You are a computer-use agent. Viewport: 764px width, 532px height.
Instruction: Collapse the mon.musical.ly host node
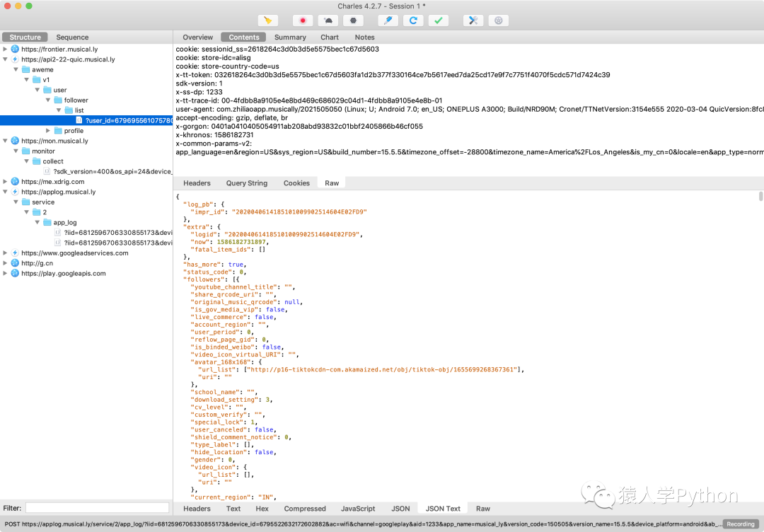point(5,141)
